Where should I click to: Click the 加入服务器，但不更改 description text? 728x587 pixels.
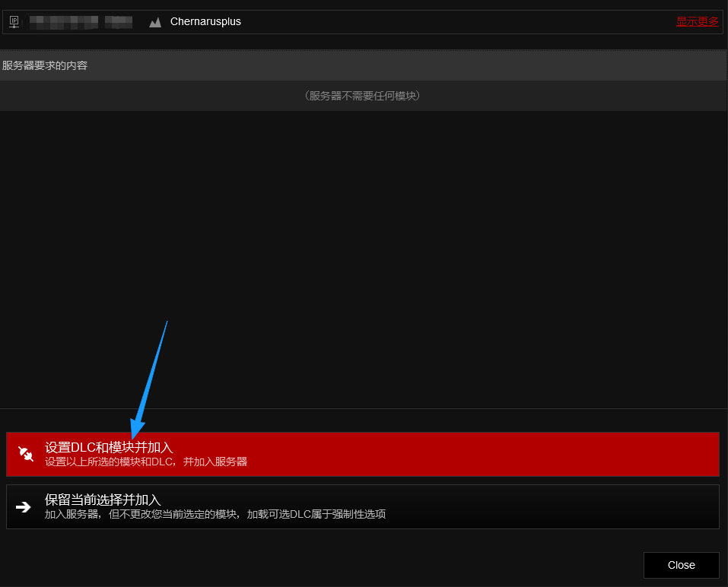(215, 515)
